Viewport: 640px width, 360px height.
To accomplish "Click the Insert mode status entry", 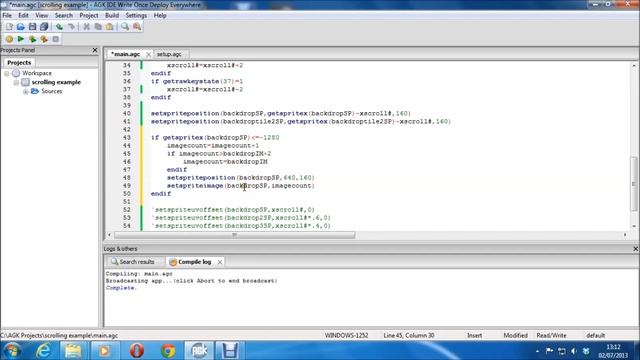I will click(x=474, y=336).
